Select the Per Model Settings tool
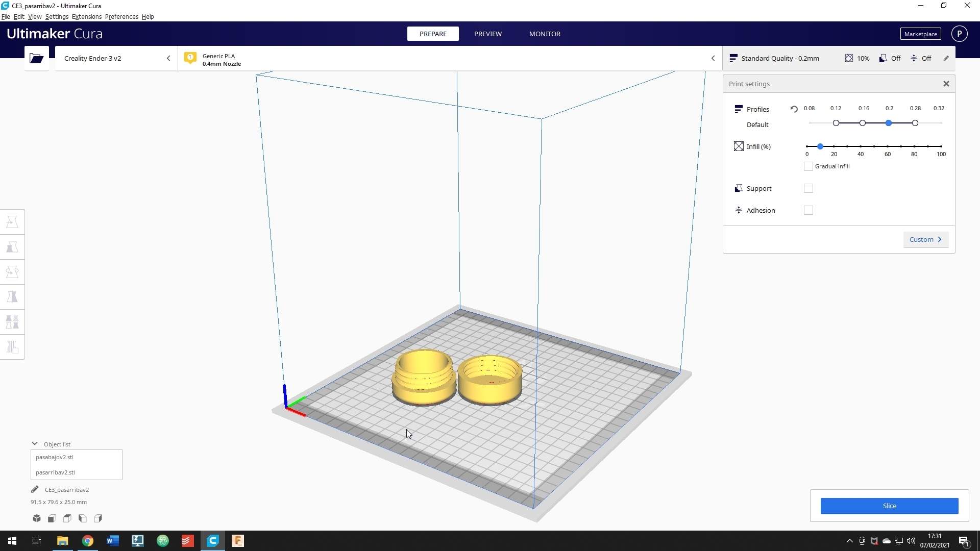 (x=12, y=322)
